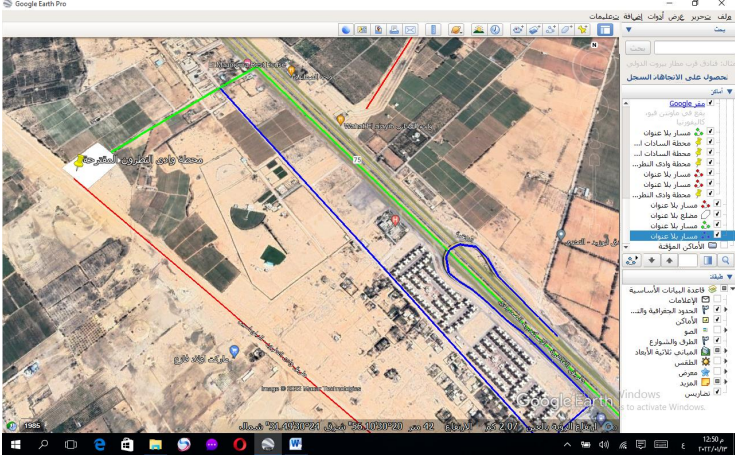Uncheck the مقر Google place checkbox
This screenshot has width=735, height=455.
click(711, 103)
